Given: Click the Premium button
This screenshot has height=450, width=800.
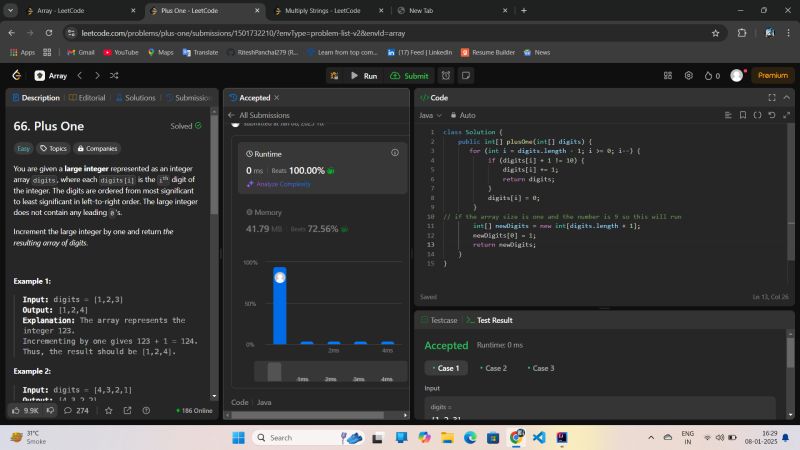Looking at the screenshot, I should [772, 76].
